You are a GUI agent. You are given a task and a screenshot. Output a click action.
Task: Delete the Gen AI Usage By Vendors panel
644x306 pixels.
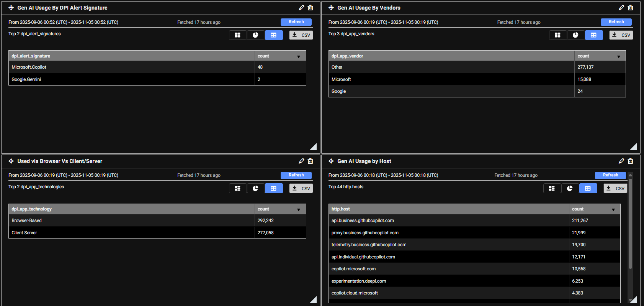(631, 8)
